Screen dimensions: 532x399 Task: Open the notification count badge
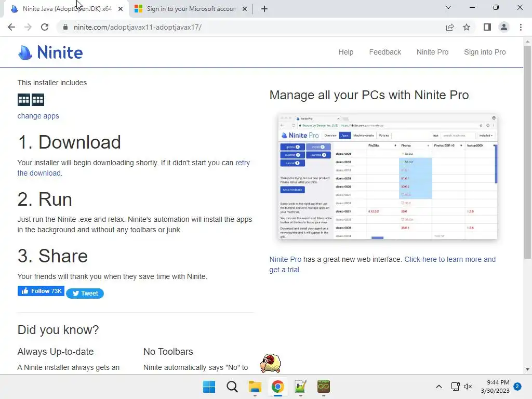pyautogui.click(x=517, y=387)
